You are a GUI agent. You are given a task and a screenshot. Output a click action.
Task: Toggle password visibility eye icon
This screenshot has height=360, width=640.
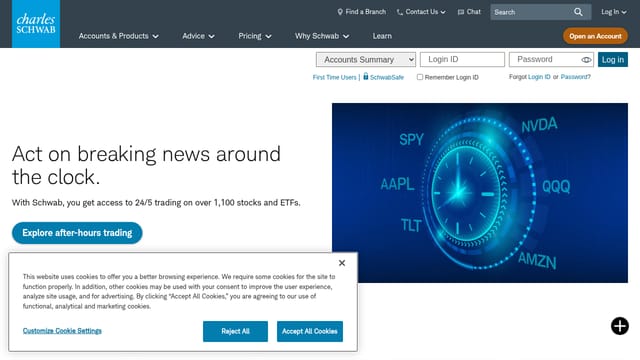[x=586, y=60]
